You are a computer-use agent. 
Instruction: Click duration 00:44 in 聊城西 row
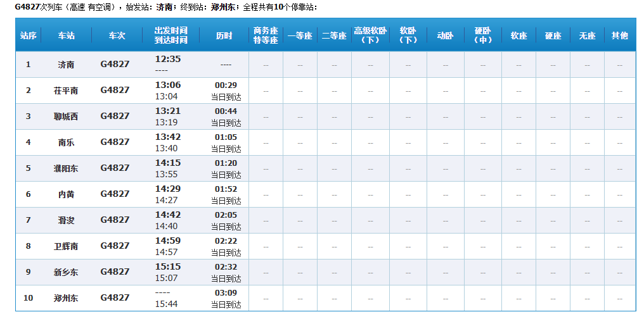coord(226,111)
